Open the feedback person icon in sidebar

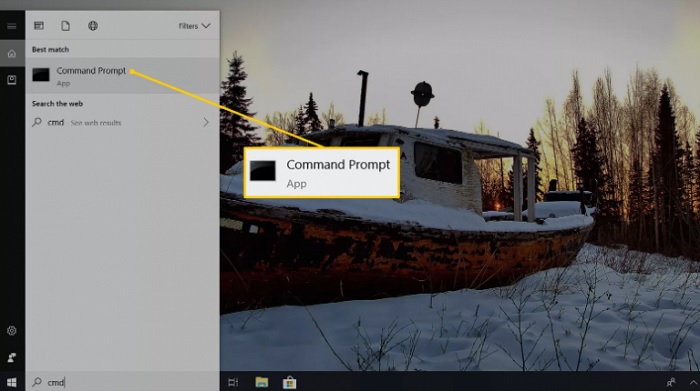pyautogui.click(x=12, y=358)
